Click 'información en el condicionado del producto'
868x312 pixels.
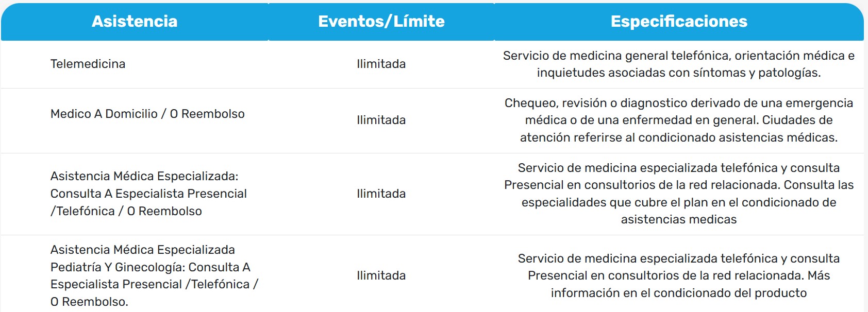[x=678, y=293]
